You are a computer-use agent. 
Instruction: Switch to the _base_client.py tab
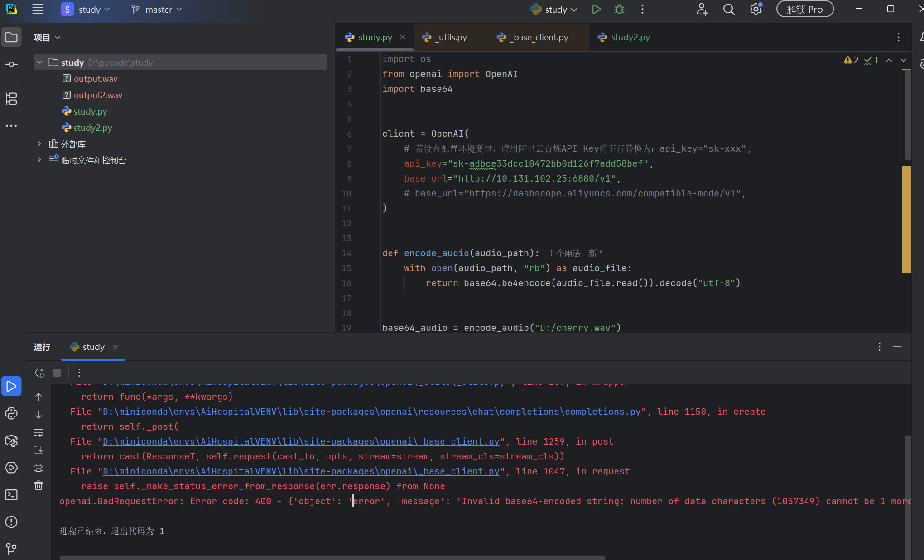click(539, 37)
